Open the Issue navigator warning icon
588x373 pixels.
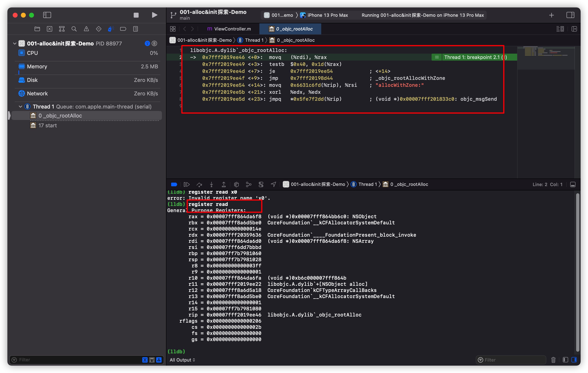86,29
